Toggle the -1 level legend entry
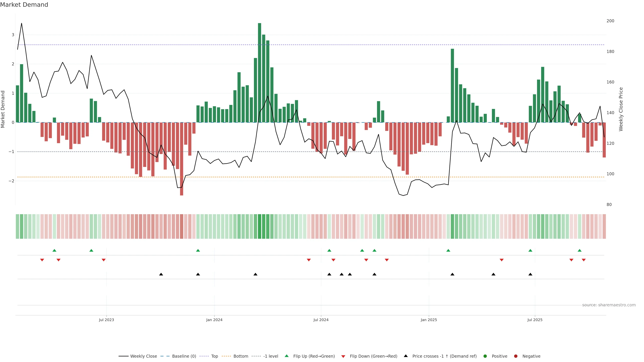The height and width of the screenshot is (362, 644). pos(271,356)
